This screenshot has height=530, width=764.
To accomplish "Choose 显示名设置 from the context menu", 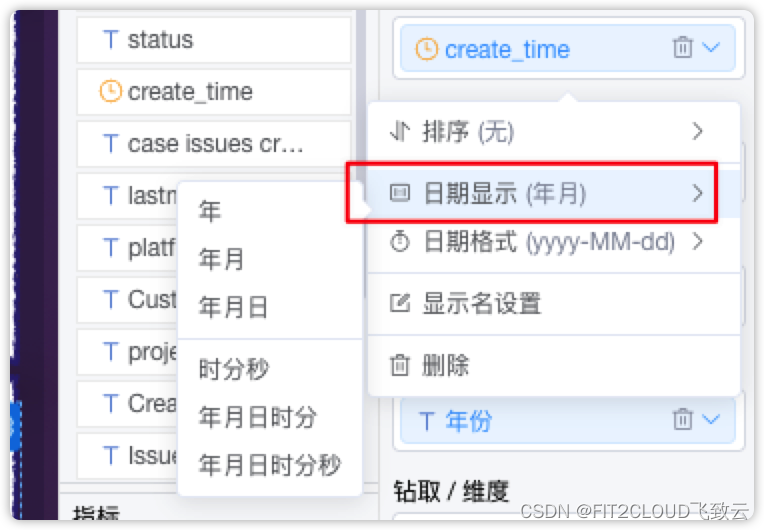I will tap(554, 303).
